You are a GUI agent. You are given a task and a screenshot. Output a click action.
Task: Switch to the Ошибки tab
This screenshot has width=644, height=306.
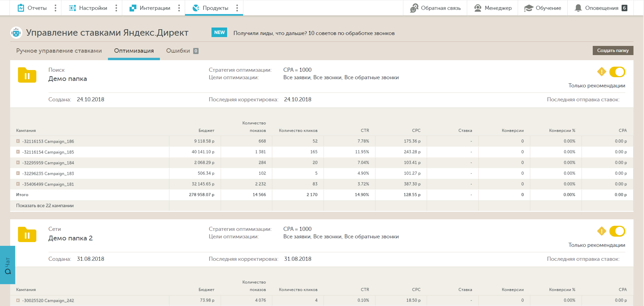(182, 51)
